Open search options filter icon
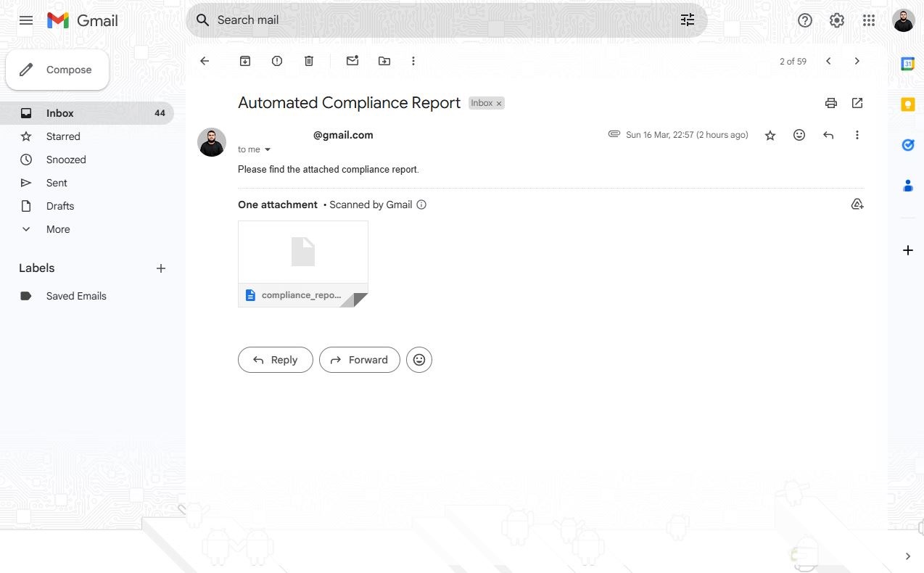924x573 pixels. pos(688,20)
